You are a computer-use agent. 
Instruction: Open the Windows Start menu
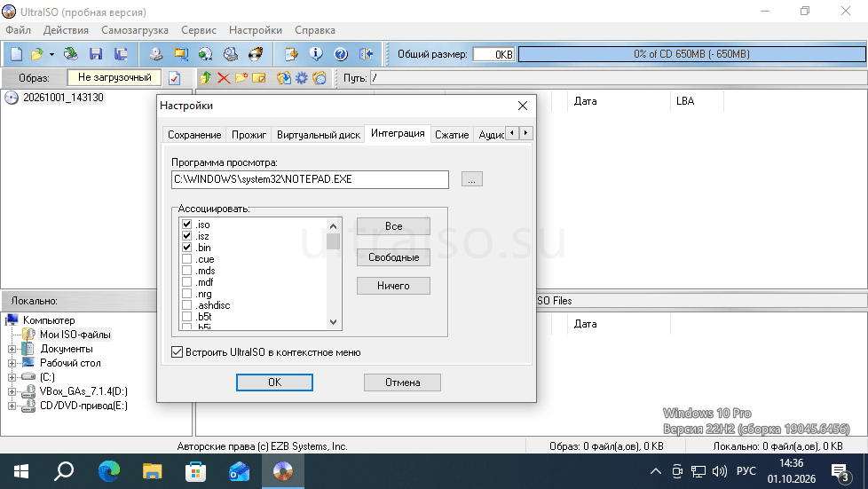[x=21, y=472]
